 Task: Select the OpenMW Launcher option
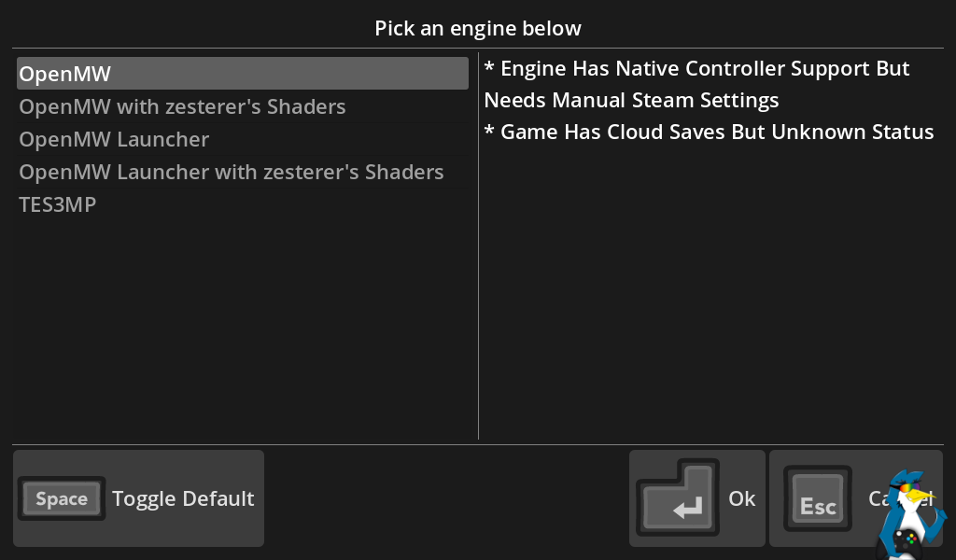point(114,139)
